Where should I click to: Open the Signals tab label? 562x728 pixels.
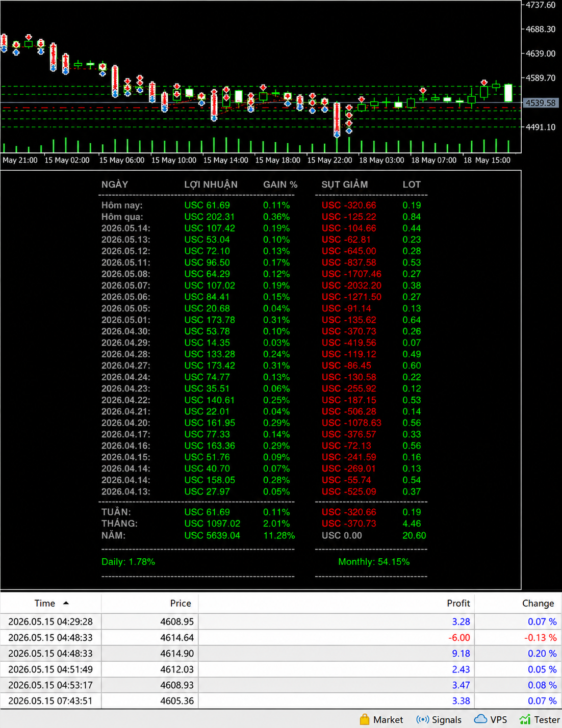click(x=446, y=720)
